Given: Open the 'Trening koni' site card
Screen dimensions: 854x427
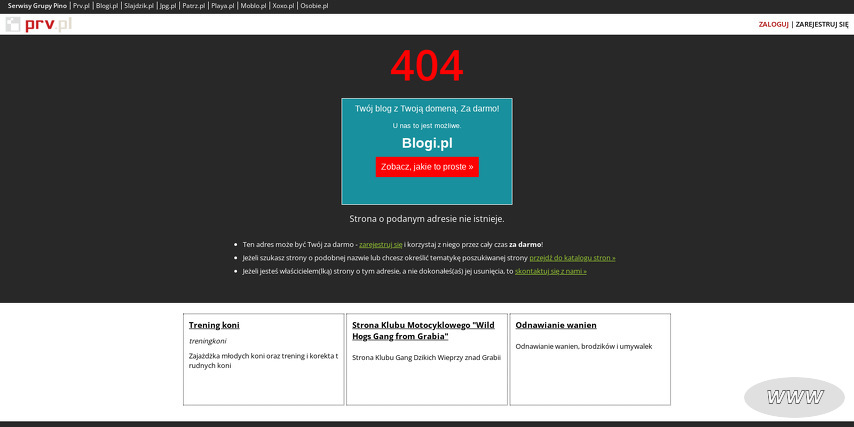Looking at the screenshot, I should pyautogui.click(x=214, y=325).
